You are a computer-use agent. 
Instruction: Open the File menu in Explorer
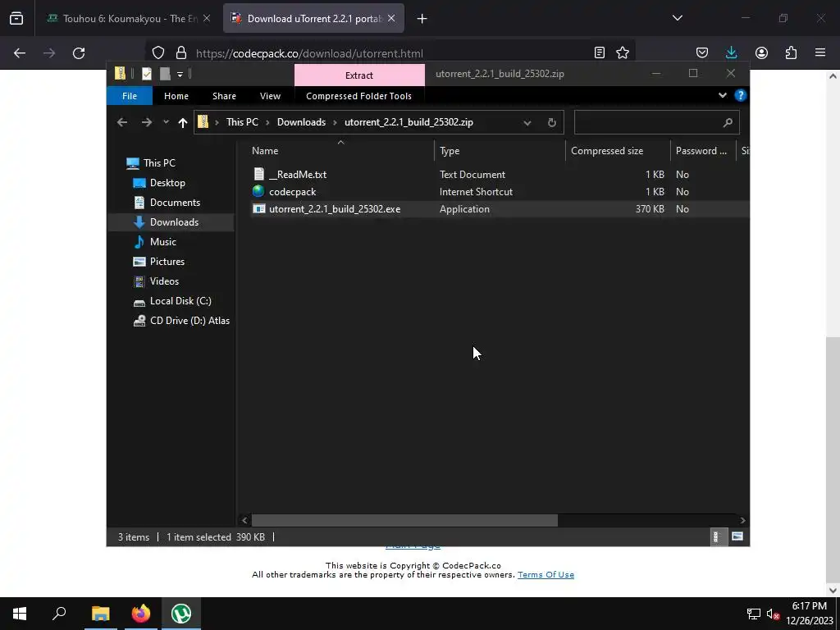point(129,96)
